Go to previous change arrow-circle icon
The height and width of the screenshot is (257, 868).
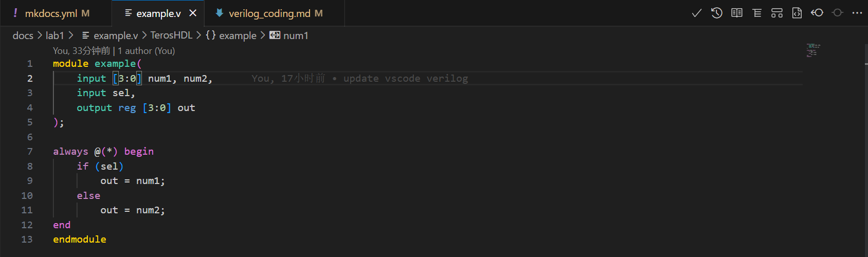click(817, 13)
